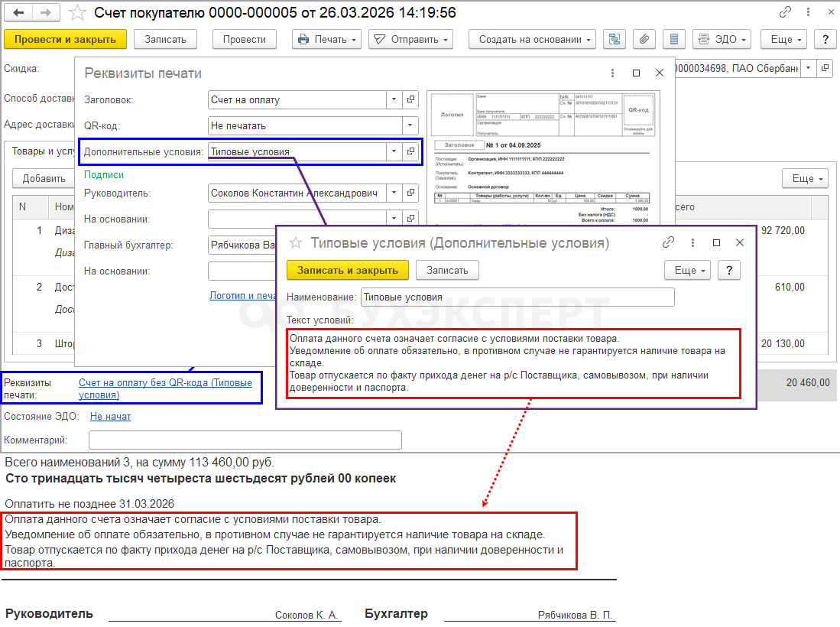
Task: Open the ЭДО dropdown menu
Action: [722, 39]
